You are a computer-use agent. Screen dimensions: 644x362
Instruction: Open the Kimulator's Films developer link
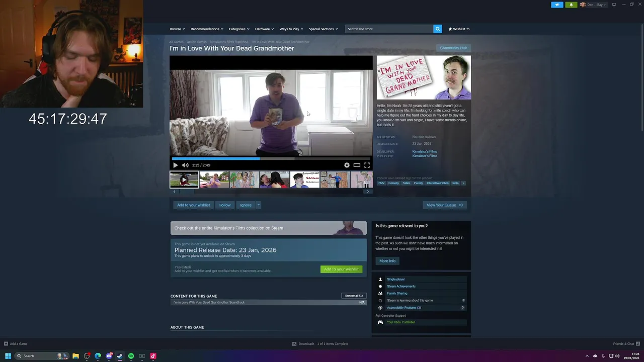click(x=425, y=151)
